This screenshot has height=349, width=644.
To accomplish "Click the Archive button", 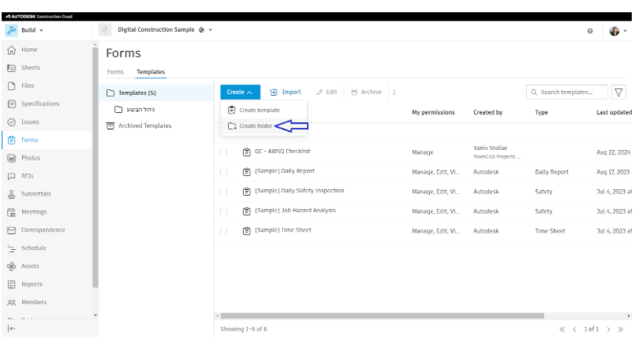I will tap(367, 93).
